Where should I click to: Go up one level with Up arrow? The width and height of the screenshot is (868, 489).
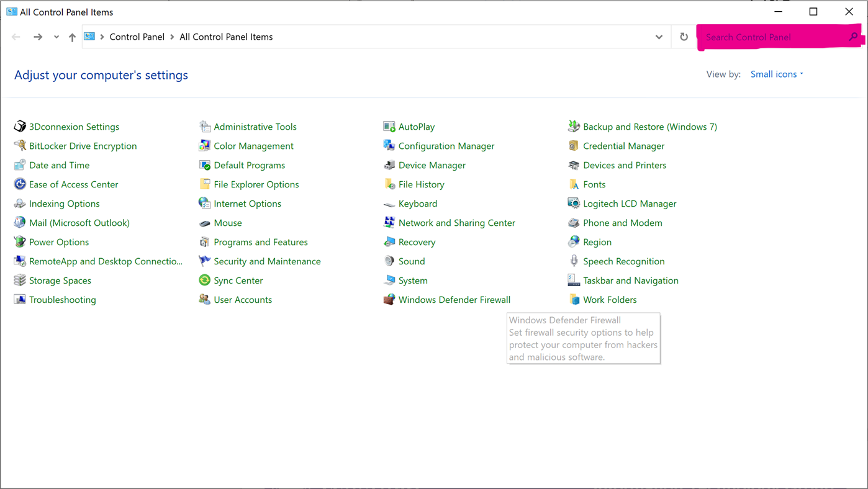click(x=72, y=37)
